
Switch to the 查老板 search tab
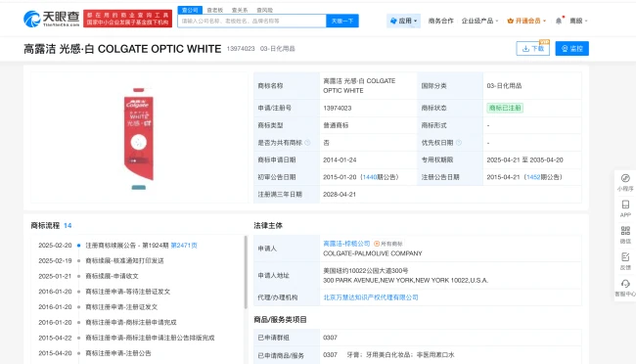coord(215,10)
